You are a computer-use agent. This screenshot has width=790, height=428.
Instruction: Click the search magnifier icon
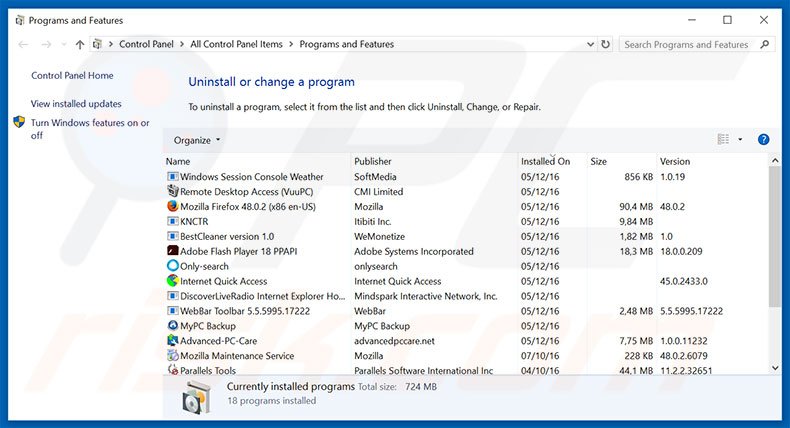pos(764,44)
